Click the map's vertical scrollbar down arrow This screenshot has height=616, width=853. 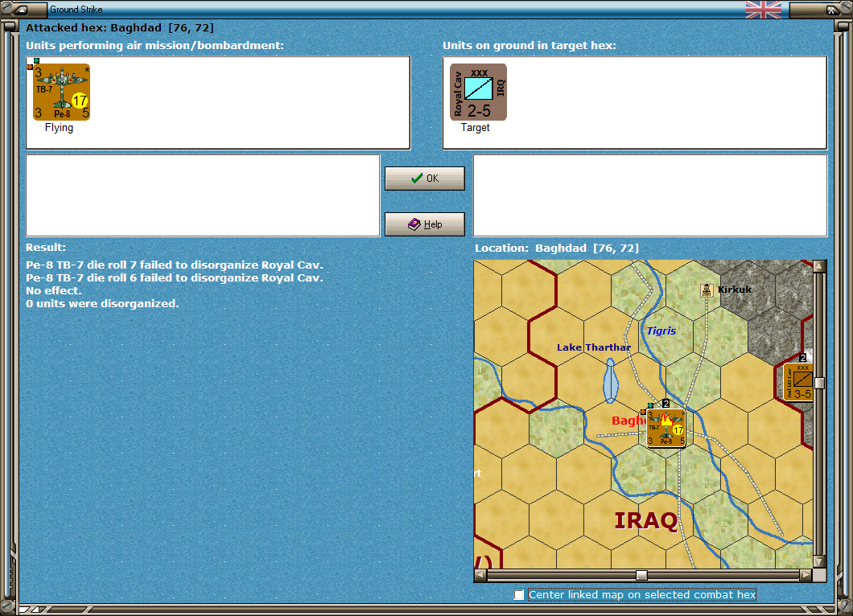click(819, 561)
